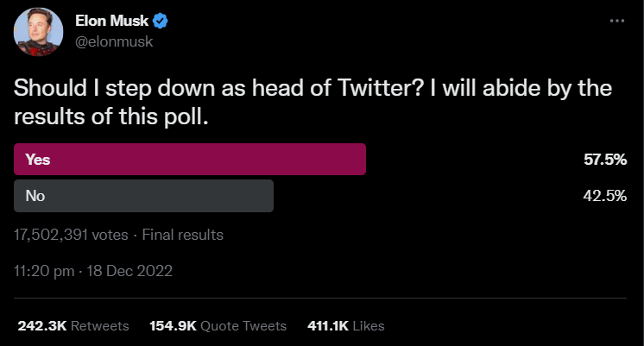Show the 411.1K Likes list
The width and height of the screenshot is (644, 346).
click(x=345, y=326)
